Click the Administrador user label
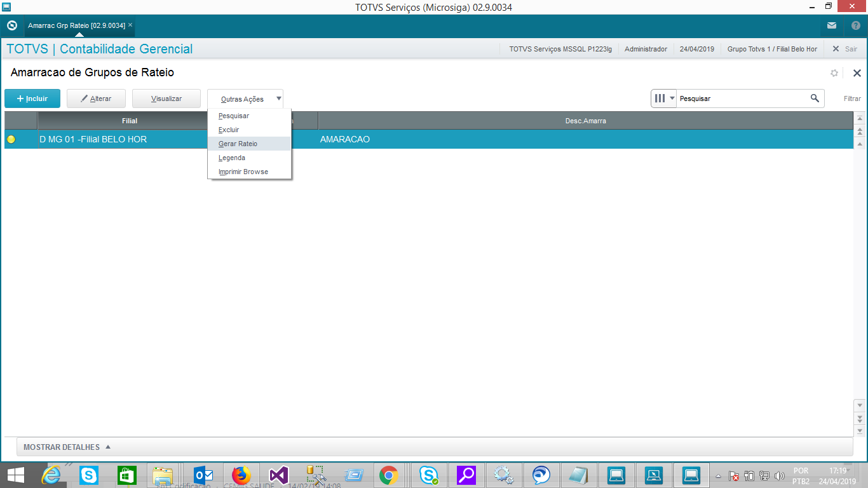This screenshot has height=488, width=868. tap(646, 49)
